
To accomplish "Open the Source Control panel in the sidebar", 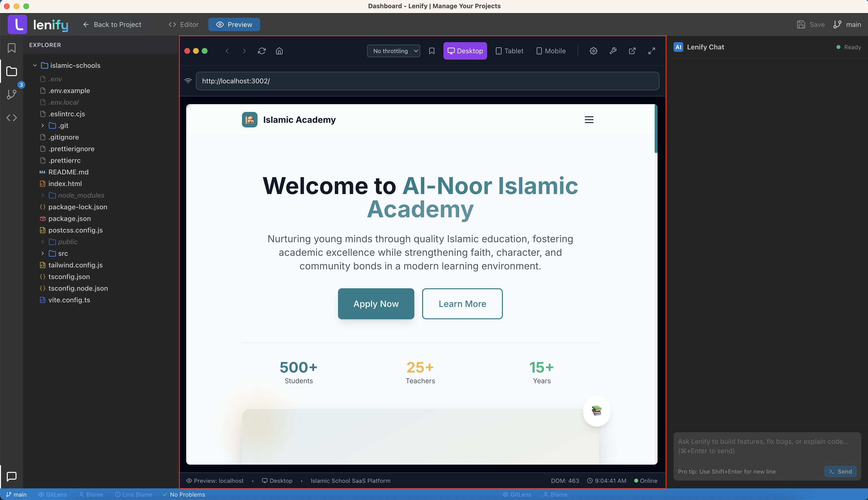I will click(11, 94).
